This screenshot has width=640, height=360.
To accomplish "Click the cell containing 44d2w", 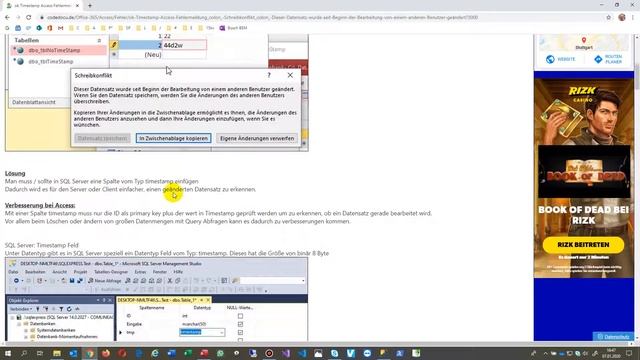I will [184, 45].
